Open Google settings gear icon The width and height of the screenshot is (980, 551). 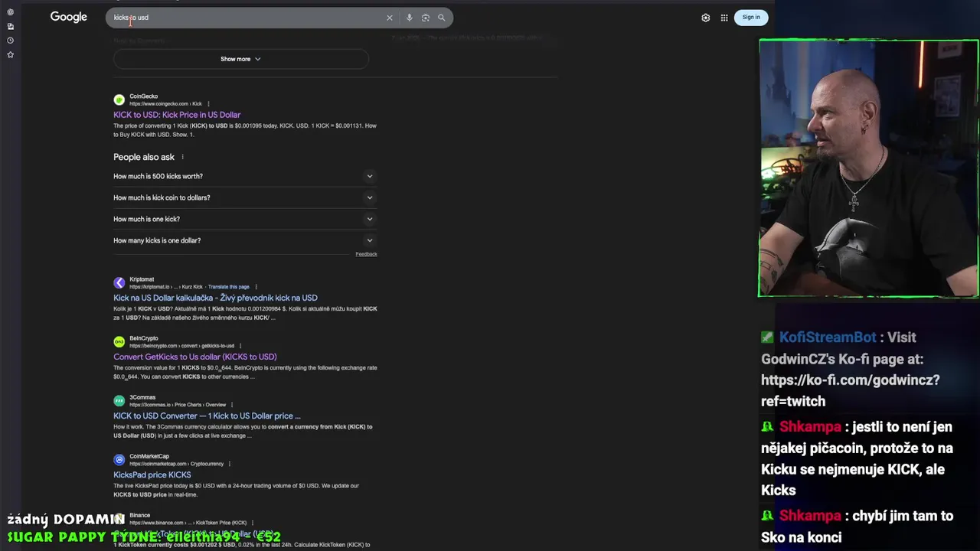point(706,18)
